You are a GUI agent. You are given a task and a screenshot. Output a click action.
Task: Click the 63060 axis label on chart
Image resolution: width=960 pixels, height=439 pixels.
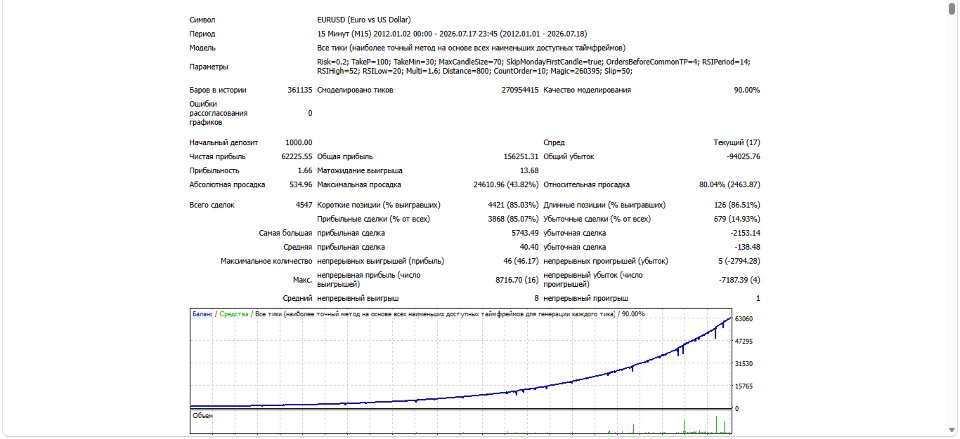pos(744,319)
